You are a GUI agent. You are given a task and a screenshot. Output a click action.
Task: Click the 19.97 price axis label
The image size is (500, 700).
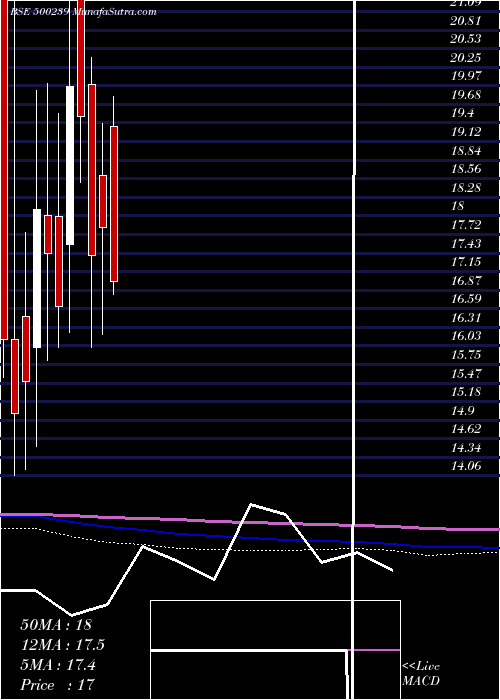click(x=466, y=76)
